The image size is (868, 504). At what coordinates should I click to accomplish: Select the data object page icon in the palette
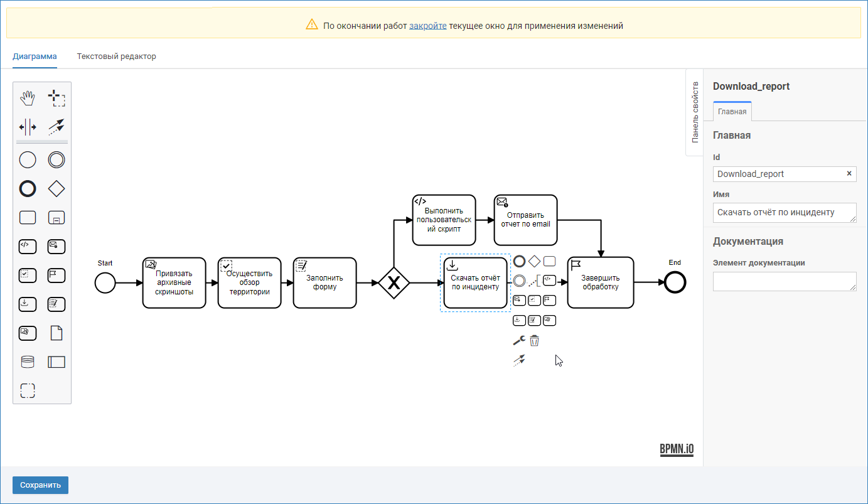[x=56, y=333]
